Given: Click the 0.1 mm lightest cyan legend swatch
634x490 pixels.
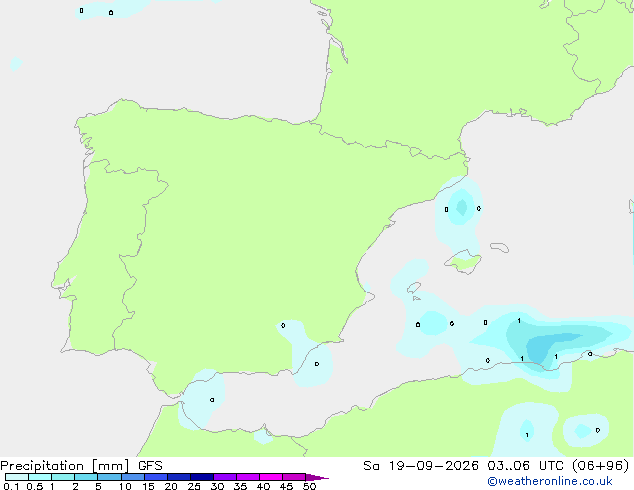Looking at the screenshot, I should [x=17, y=477].
